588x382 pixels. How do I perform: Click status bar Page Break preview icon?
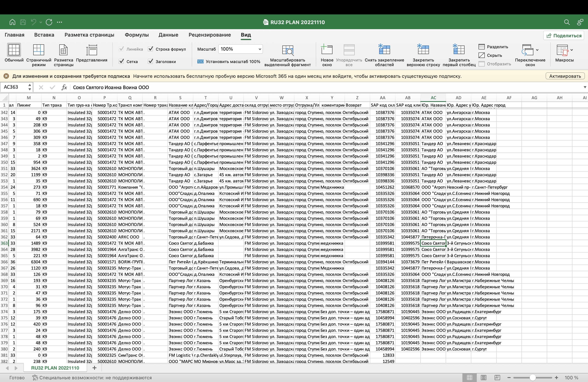click(x=497, y=378)
